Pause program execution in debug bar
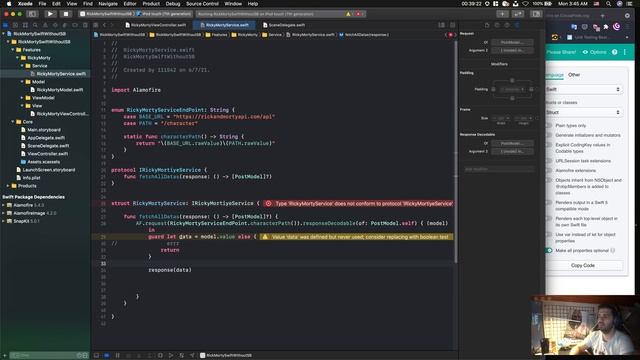 pos(118,356)
